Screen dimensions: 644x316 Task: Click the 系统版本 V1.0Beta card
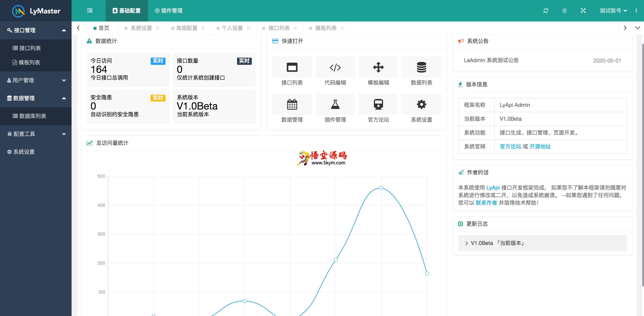214,106
